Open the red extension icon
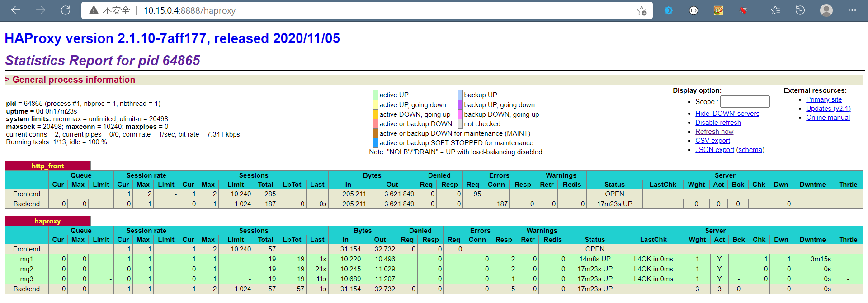 coord(743,10)
